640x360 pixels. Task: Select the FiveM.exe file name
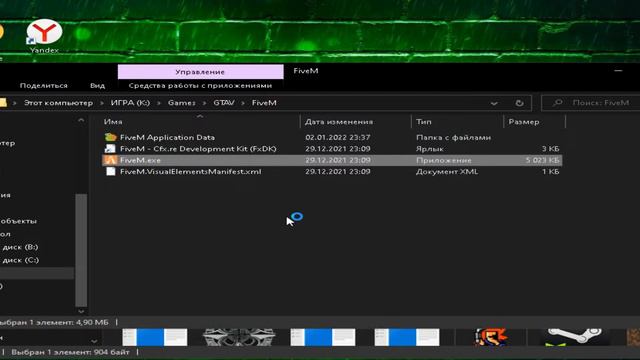(140, 160)
